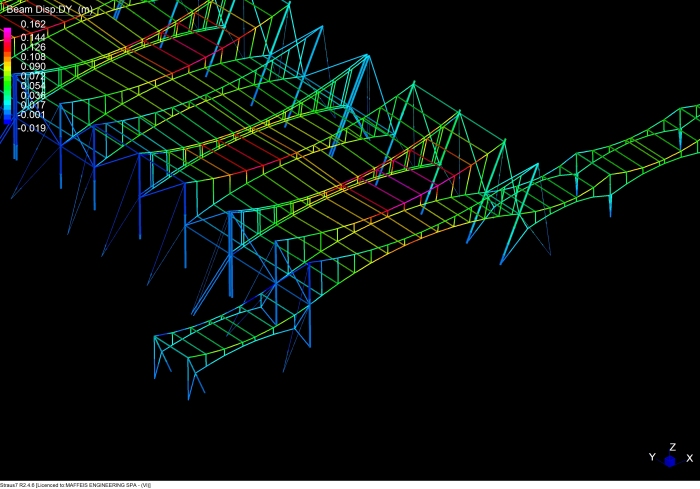Click the yellow band of legend color bar
The width and height of the screenshot is (700, 489).
click(8, 67)
